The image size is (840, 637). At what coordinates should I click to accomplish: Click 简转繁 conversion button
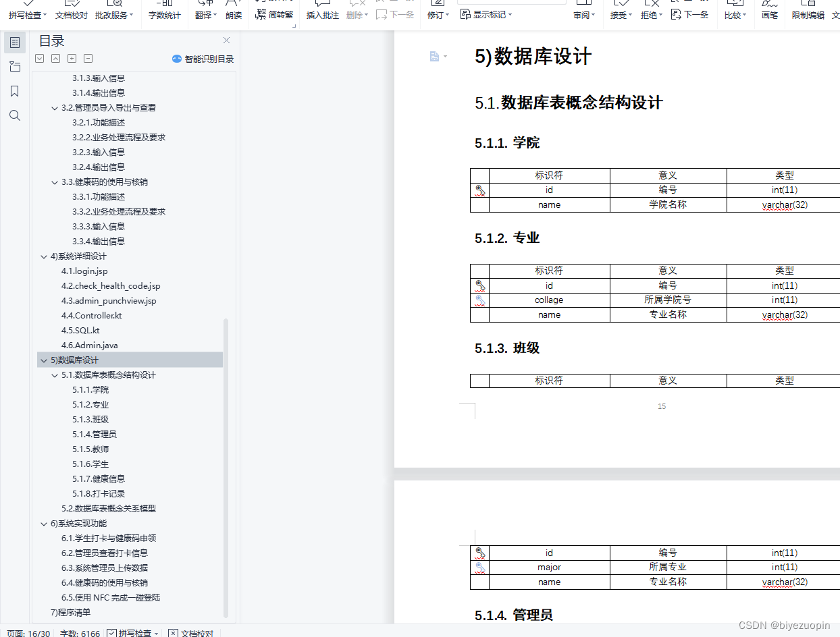click(x=275, y=14)
